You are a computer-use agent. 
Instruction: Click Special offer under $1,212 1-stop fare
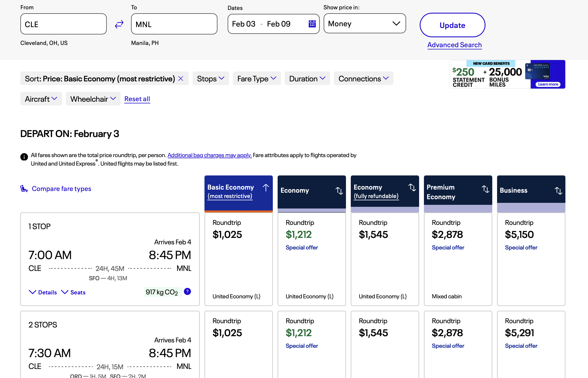[x=302, y=247]
